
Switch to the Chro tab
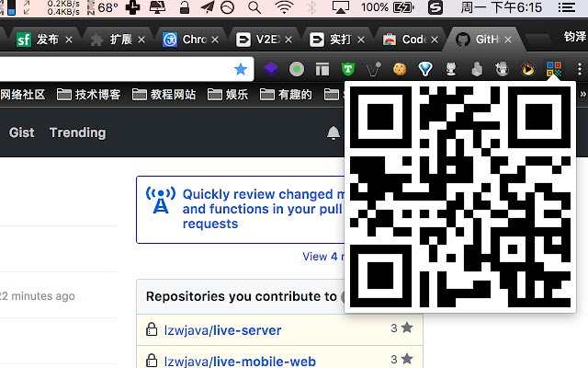[190, 40]
